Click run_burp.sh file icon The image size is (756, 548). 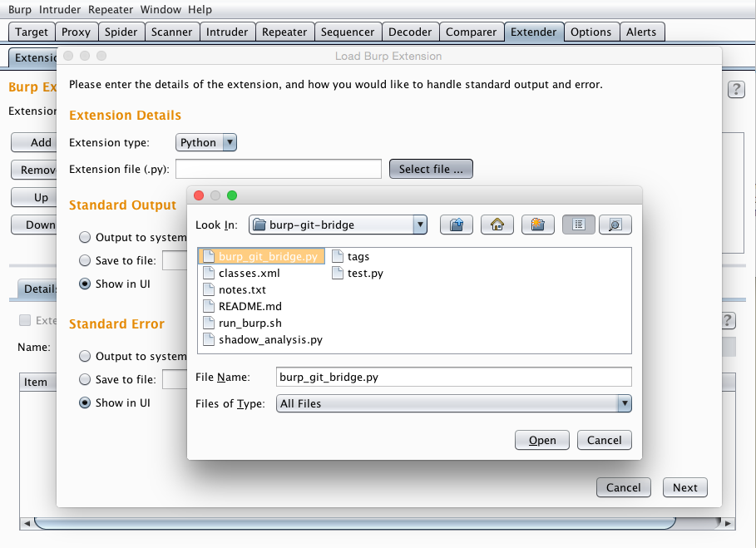coord(208,323)
